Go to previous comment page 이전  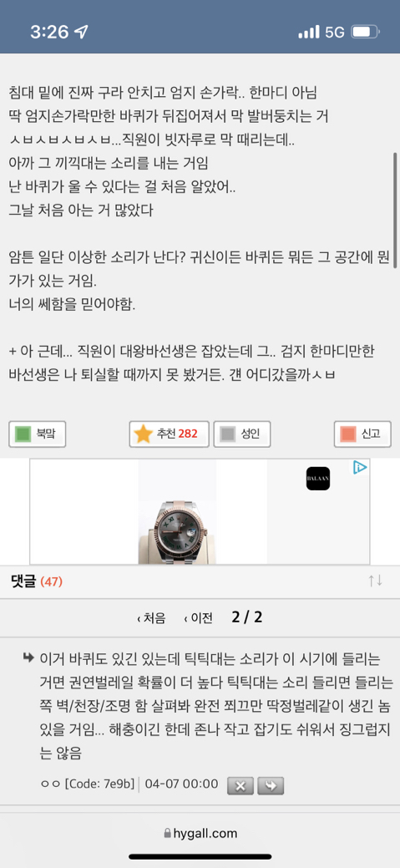(x=198, y=617)
